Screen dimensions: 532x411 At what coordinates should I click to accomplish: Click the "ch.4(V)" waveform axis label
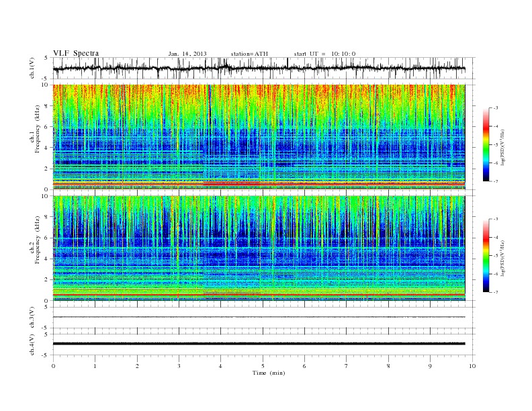pyautogui.click(x=32, y=345)
